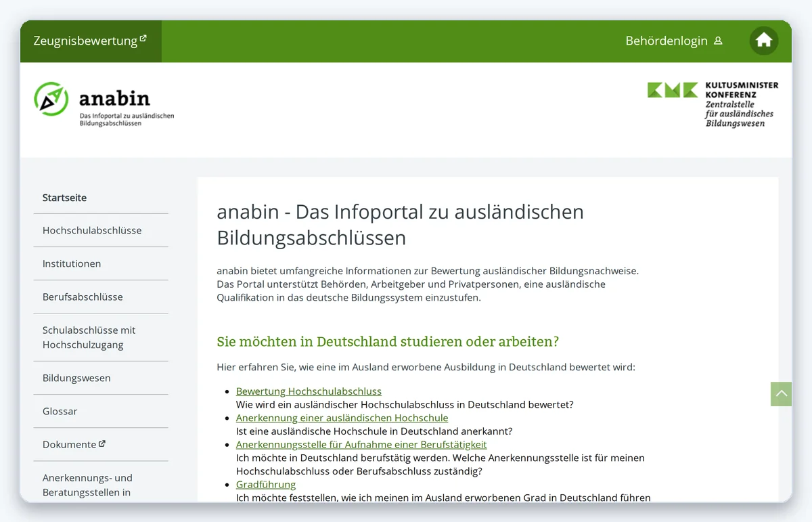Open the Kultusministerkonferenz KMK logo

713,104
